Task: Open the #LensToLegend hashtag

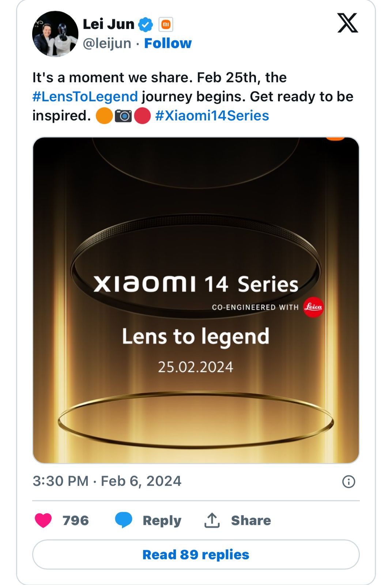Action: [x=84, y=96]
